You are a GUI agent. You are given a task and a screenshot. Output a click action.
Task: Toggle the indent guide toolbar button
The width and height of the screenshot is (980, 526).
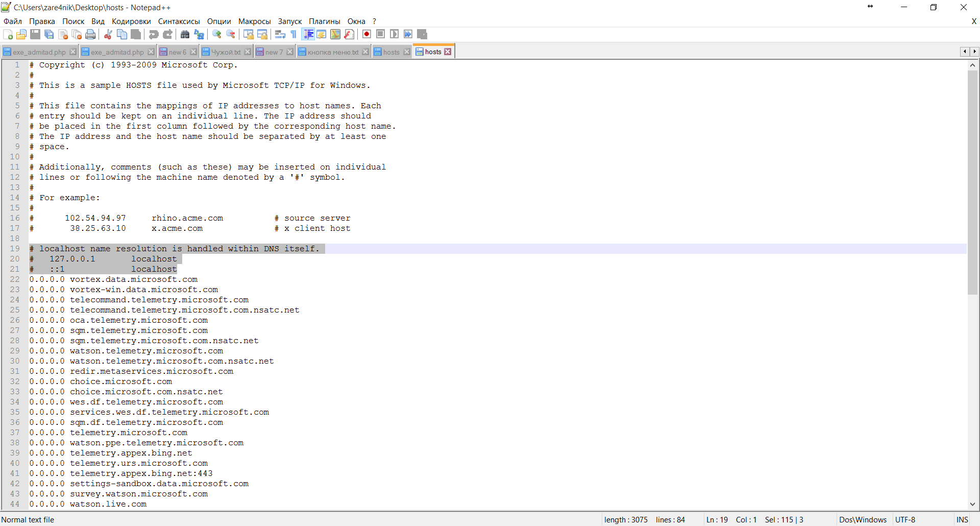pyautogui.click(x=308, y=34)
